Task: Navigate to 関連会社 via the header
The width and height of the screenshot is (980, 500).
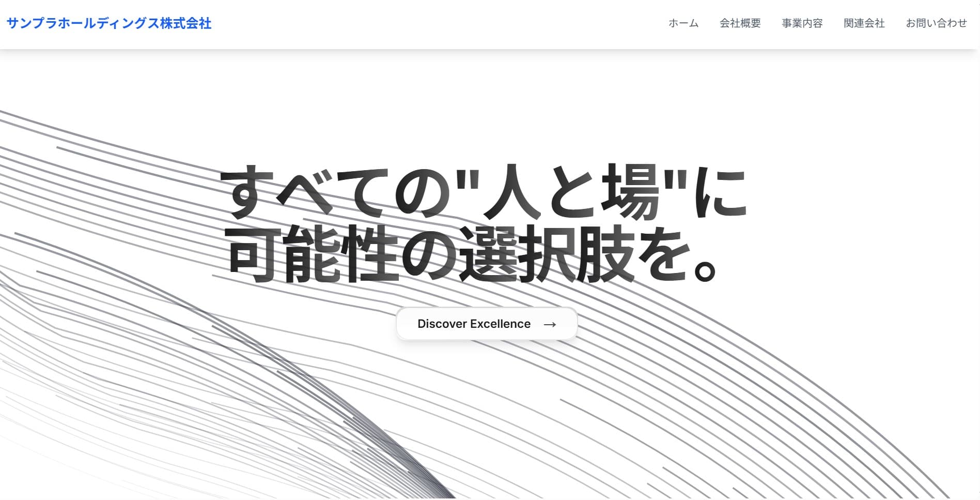Action: pos(863,23)
